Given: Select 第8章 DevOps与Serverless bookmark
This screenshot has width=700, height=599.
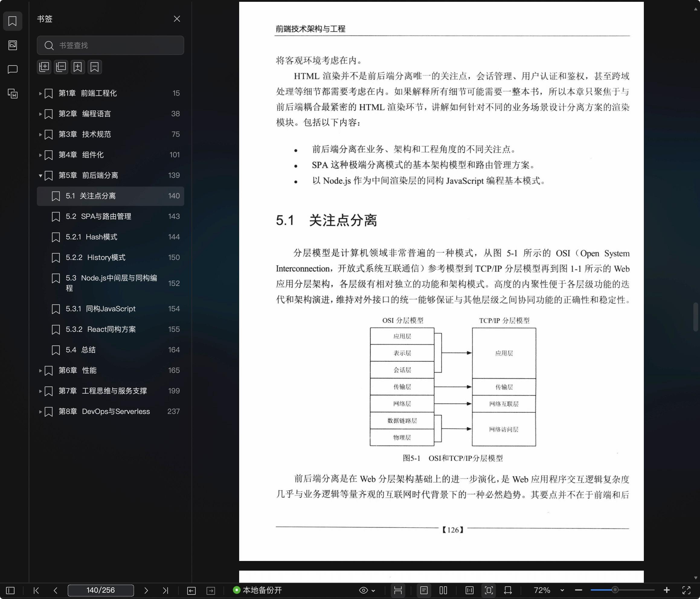Looking at the screenshot, I should pos(111,412).
